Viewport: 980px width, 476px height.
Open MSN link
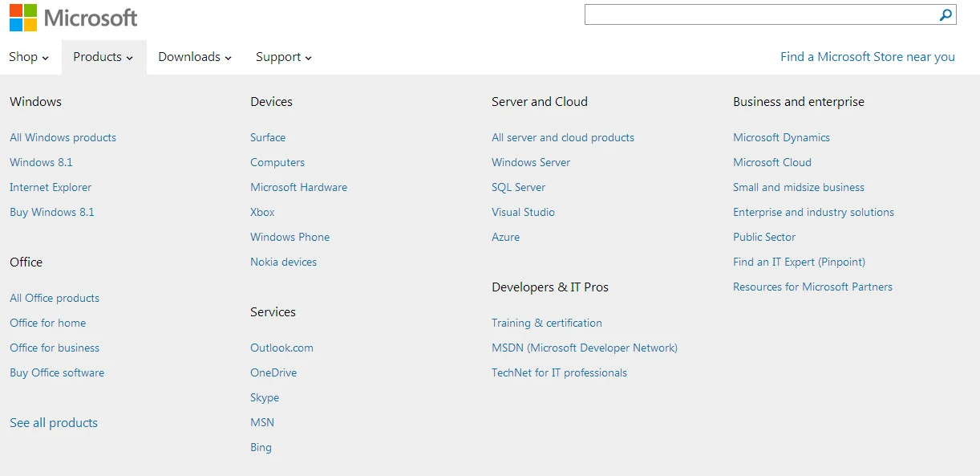262,422
